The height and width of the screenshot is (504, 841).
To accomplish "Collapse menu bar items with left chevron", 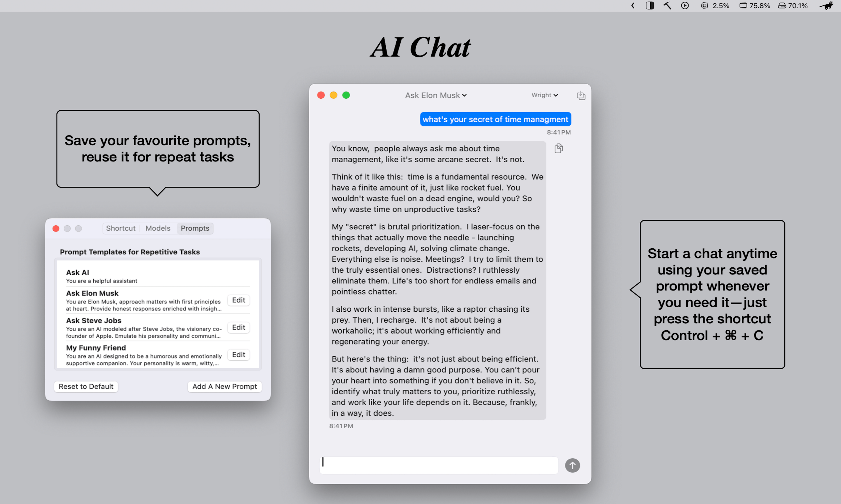I will 633,6.
